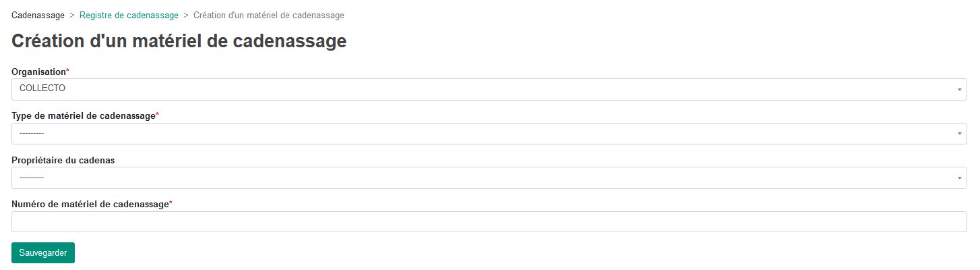Click the Organisation field label
This screenshot has height=270, width=980.
click(x=38, y=72)
